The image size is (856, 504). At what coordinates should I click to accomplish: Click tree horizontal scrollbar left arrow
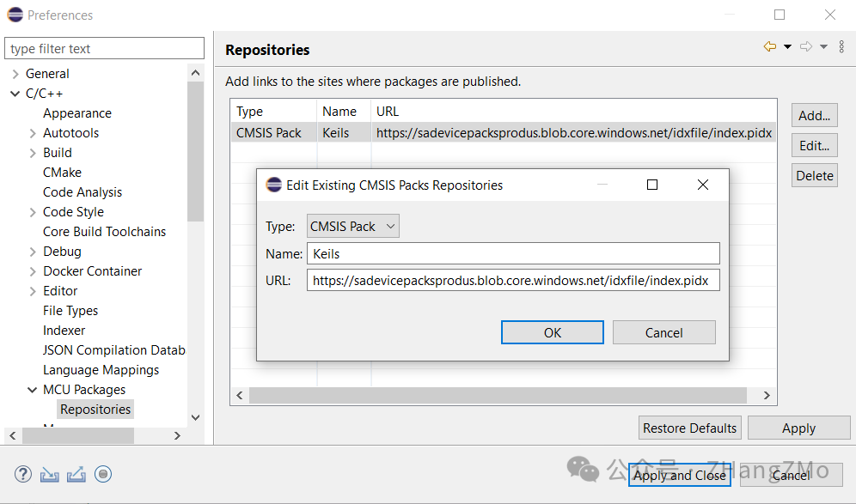(13, 436)
